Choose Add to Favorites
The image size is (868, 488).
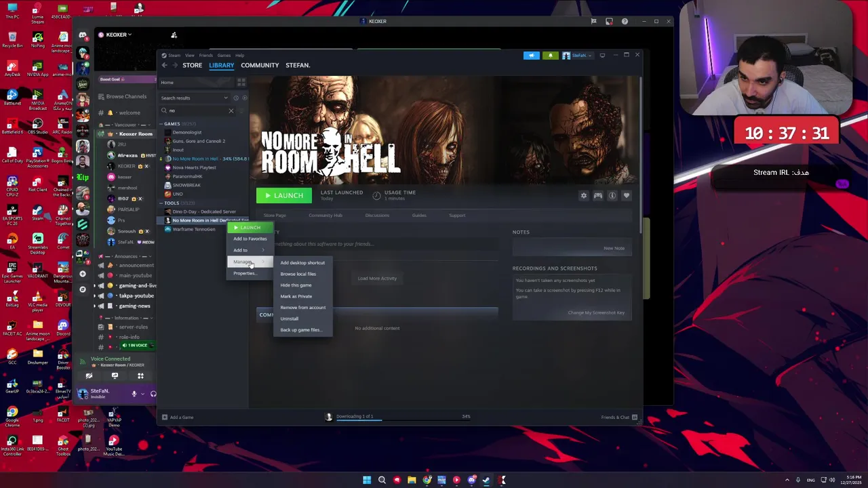tap(250, 239)
